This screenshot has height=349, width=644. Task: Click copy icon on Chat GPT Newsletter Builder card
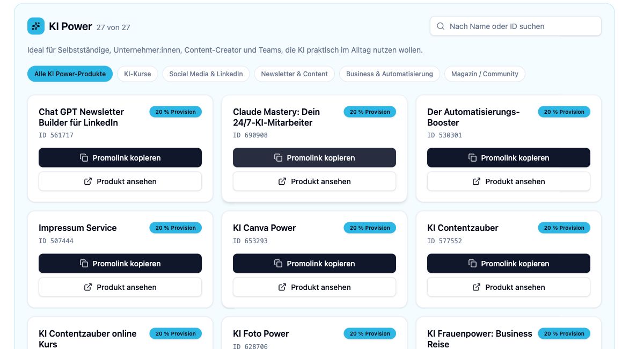(x=84, y=158)
